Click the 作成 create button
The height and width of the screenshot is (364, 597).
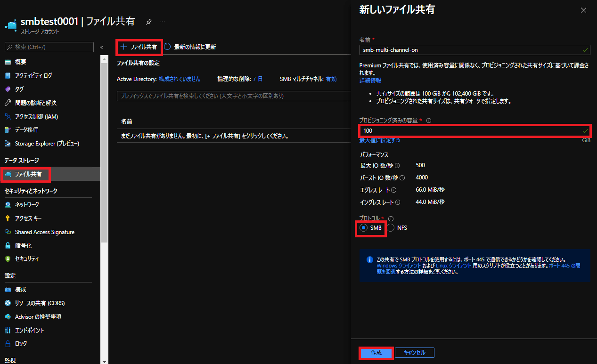click(x=376, y=353)
